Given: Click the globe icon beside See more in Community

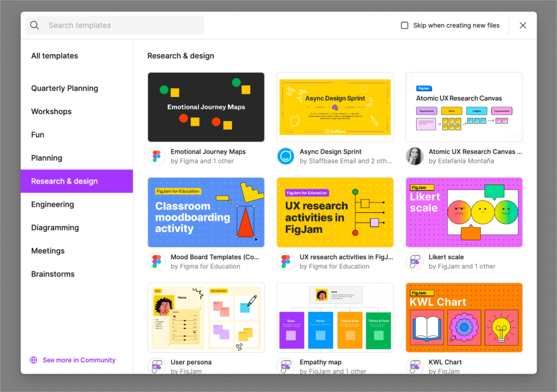Looking at the screenshot, I should (34, 360).
